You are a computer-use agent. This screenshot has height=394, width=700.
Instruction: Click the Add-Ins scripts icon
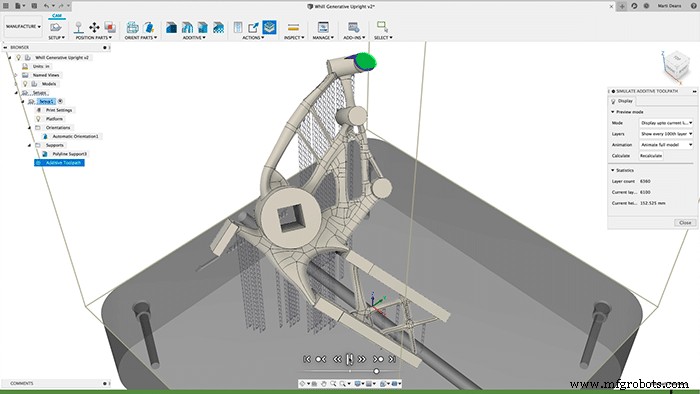pyautogui.click(x=354, y=27)
